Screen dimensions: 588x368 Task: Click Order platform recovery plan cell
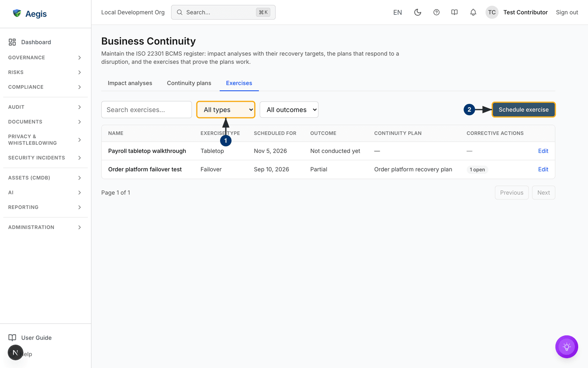tap(413, 169)
